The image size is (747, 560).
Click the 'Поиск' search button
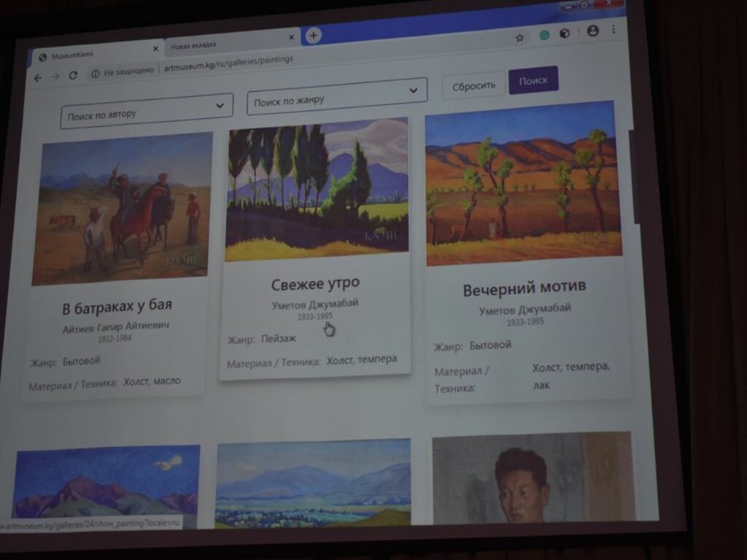point(533,80)
